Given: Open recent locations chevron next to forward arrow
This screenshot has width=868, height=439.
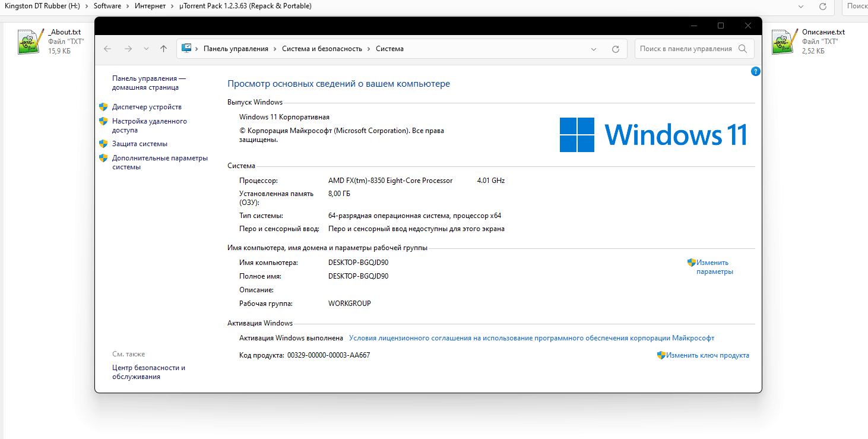Looking at the screenshot, I should click(x=146, y=49).
